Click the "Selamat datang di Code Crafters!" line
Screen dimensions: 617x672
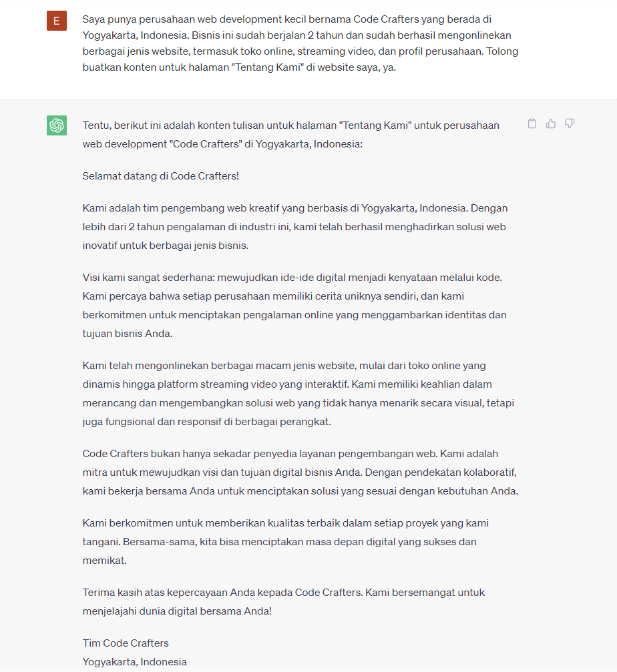(x=161, y=176)
